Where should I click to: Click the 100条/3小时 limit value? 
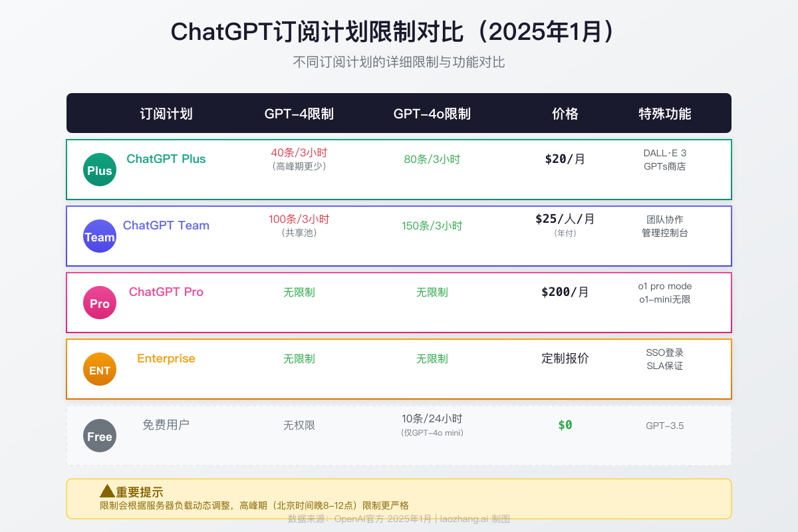point(299,219)
